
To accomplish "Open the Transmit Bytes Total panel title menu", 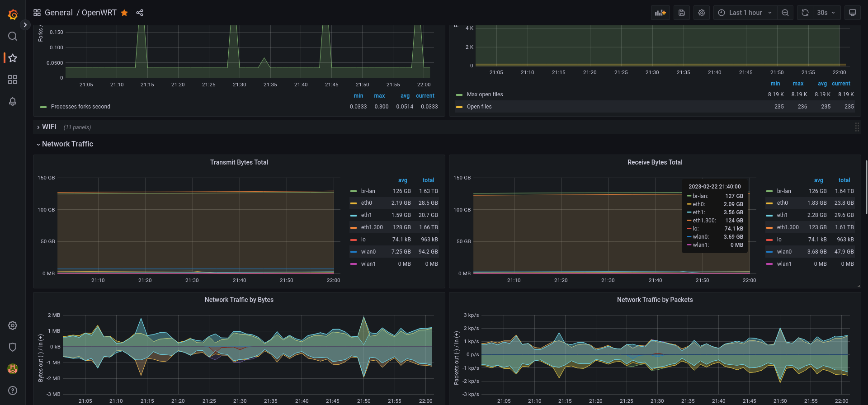I will (239, 162).
